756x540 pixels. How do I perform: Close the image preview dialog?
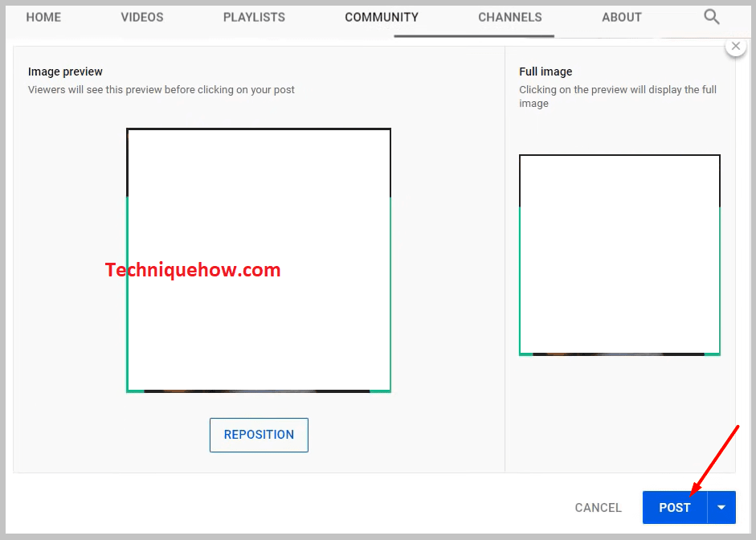pos(736,47)
